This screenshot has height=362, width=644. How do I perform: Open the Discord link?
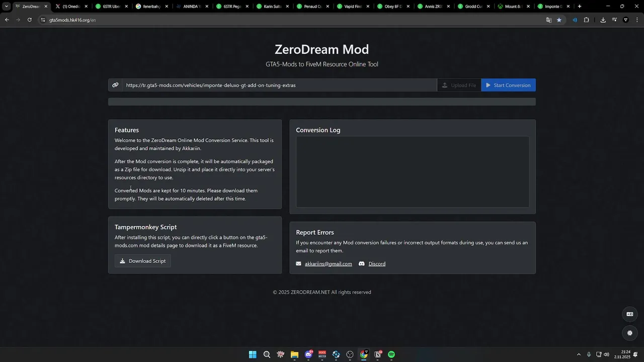coord(377,264)
